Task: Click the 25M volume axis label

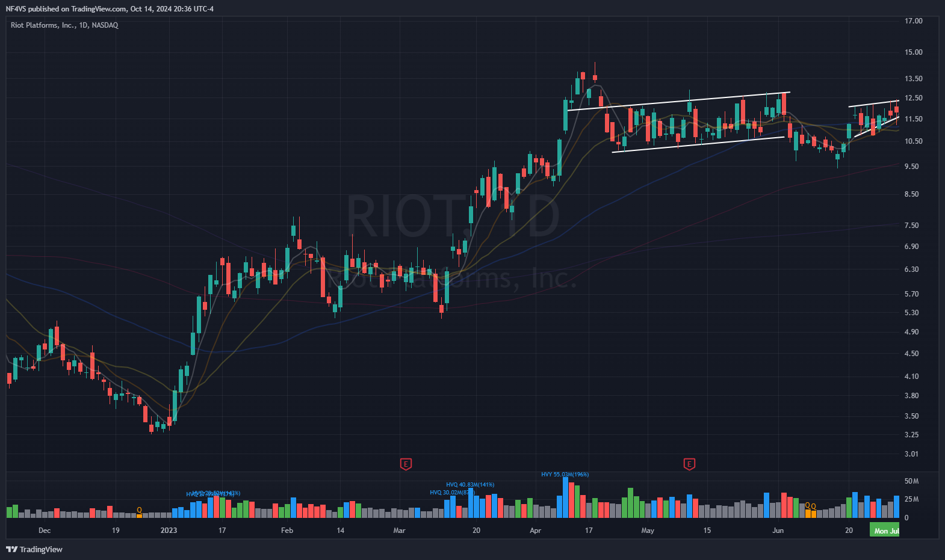Action: coord(911,499)
